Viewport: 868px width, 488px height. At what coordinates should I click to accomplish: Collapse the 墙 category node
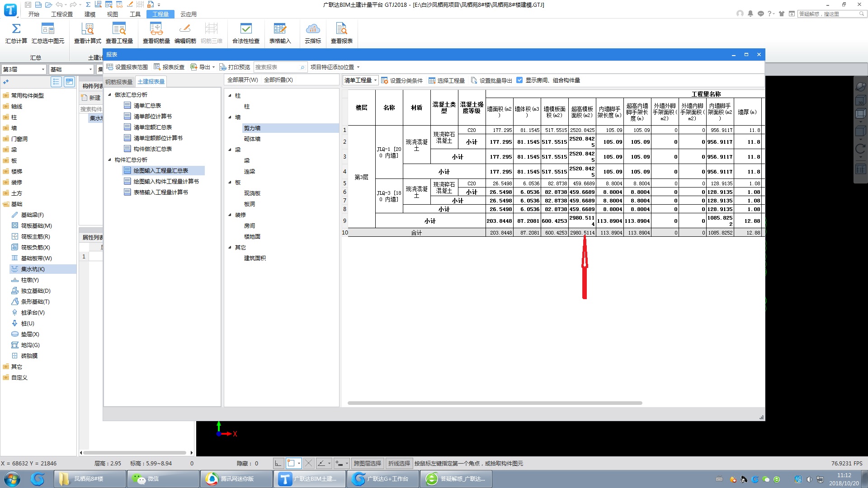(230, 117)
